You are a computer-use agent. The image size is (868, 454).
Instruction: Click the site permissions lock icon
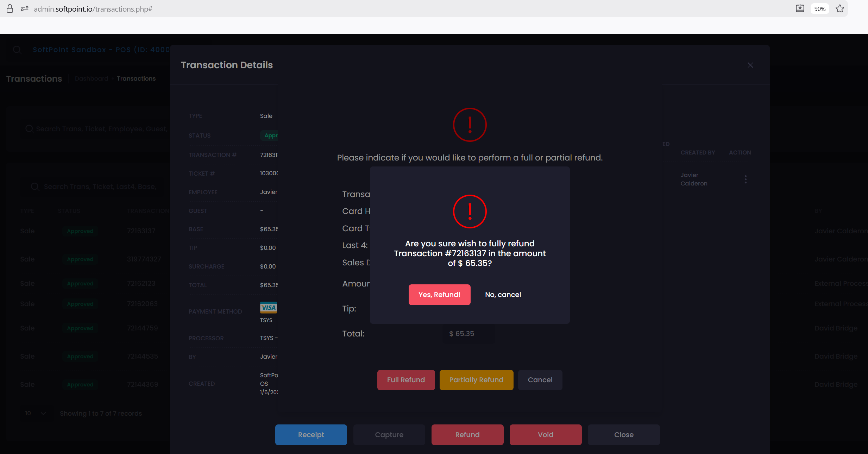(10, 9)
